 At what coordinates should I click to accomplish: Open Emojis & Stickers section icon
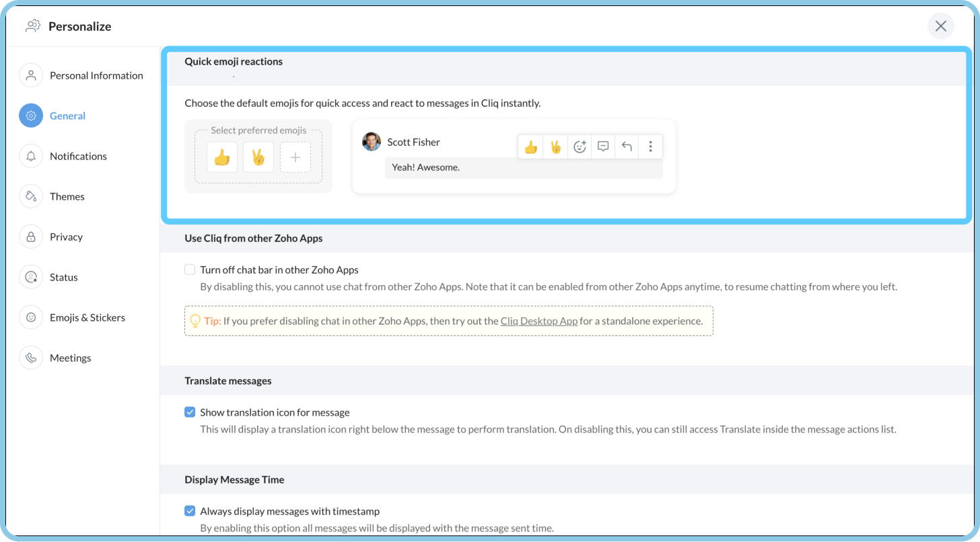30,317
